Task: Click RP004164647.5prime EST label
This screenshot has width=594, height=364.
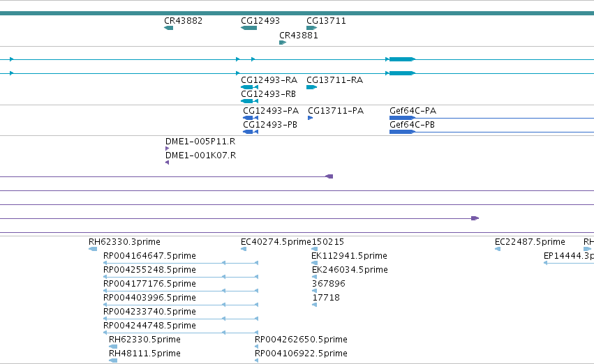Action: [x=149, y=256]
